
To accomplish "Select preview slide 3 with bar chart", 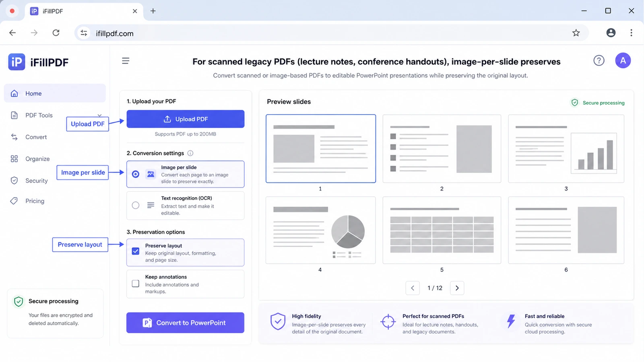I will [x=566, y=148].
